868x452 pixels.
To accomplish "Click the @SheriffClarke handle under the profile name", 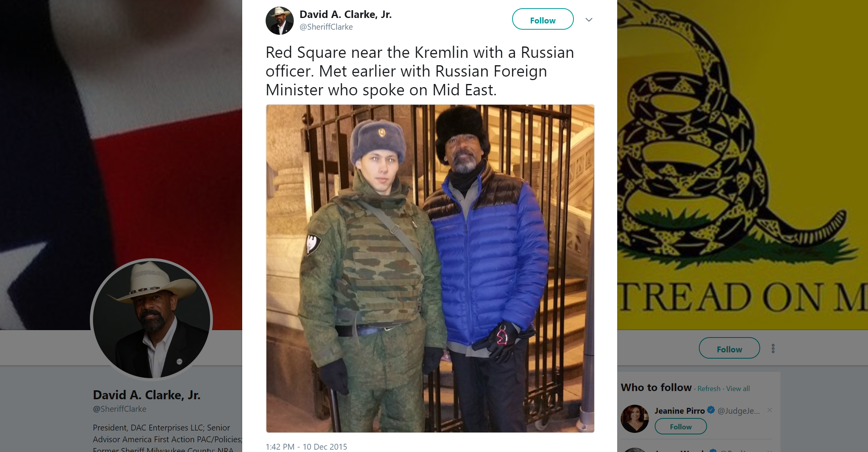I will (120, 409).
